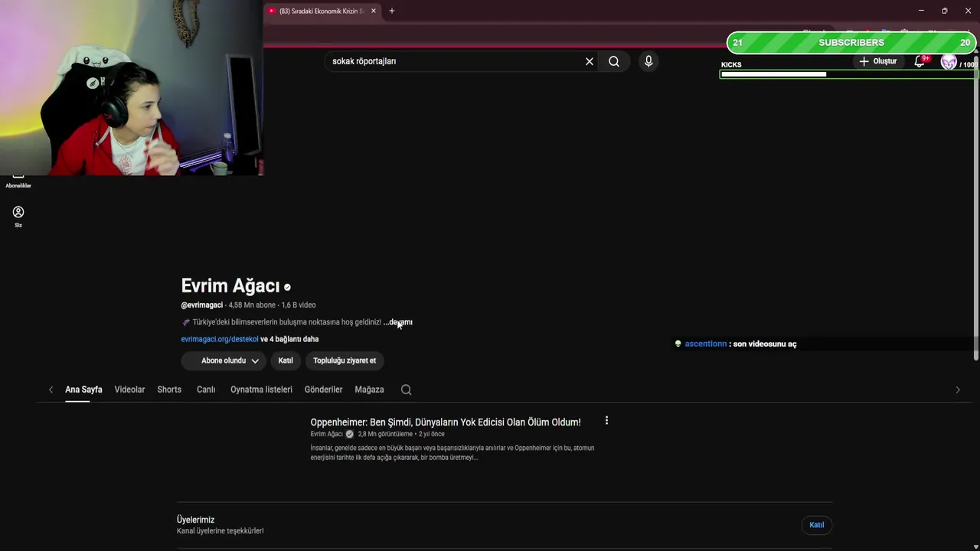This screenshot has width=980, height=551.
Task: Switch to Oynatma listeleri tab
Action: 261,390
